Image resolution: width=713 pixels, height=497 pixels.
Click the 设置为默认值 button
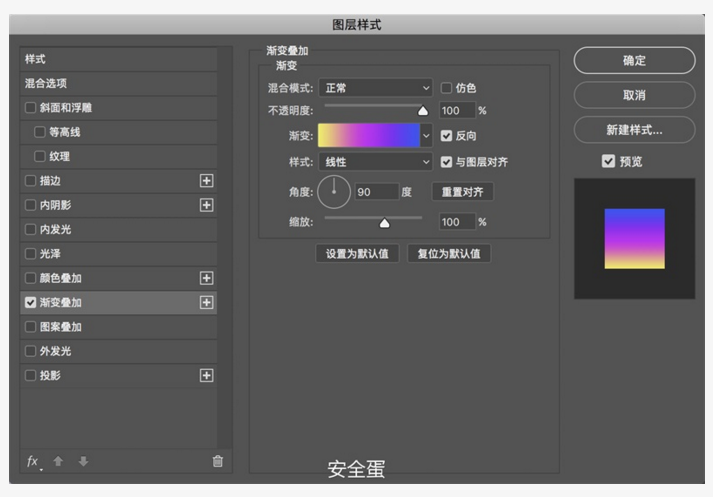[357, 254]
